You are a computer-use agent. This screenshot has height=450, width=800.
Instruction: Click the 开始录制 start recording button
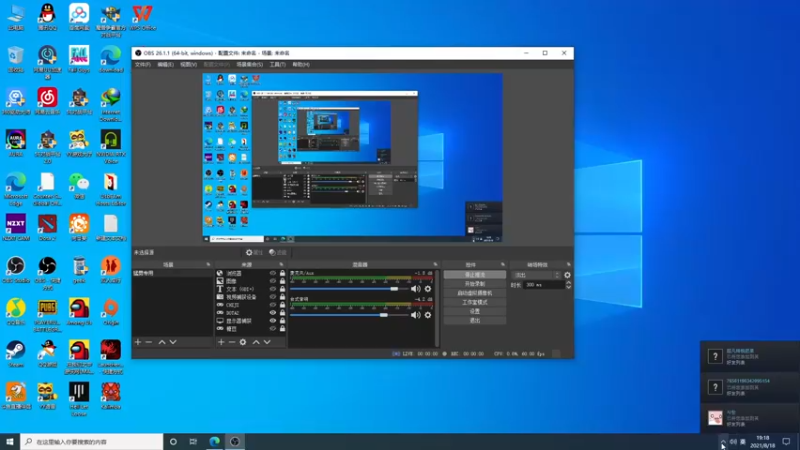pos(474,284)
